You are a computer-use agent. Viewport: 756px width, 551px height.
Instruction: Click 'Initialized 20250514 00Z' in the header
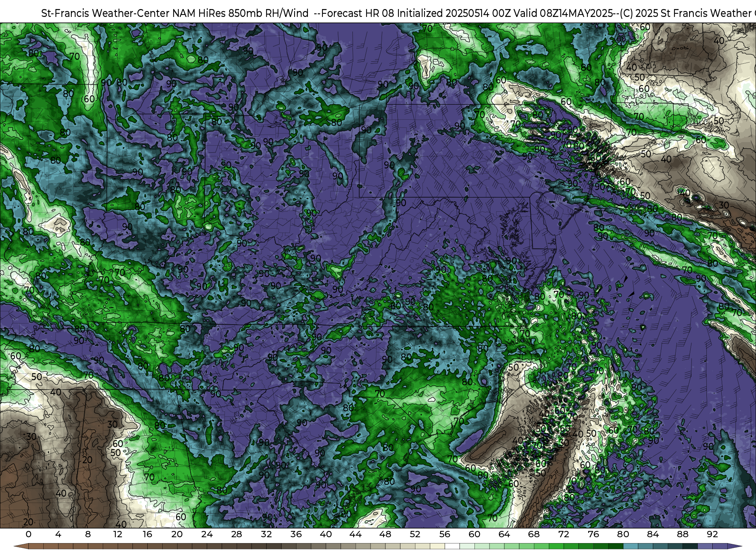click(454, 13)
